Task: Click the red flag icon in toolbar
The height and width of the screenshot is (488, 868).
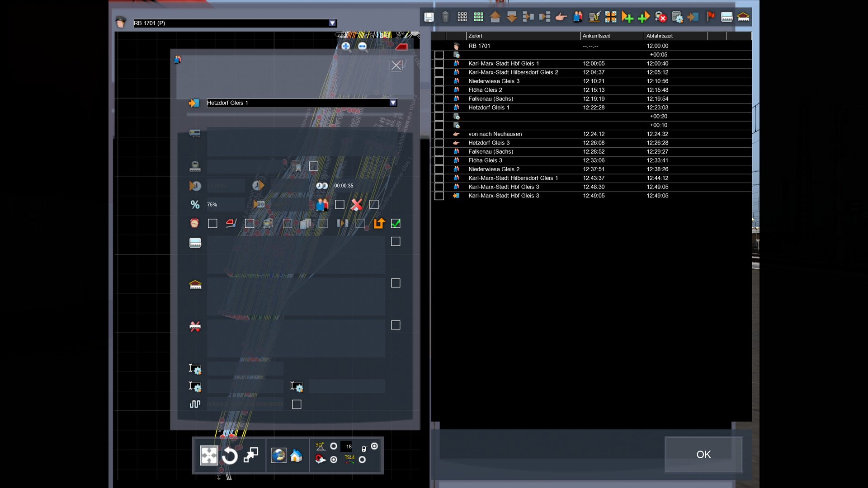Action: click(x=710, y=17)
